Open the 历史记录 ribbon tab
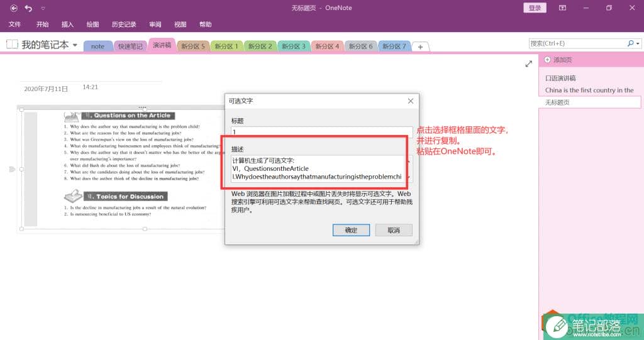 point(124,25)
